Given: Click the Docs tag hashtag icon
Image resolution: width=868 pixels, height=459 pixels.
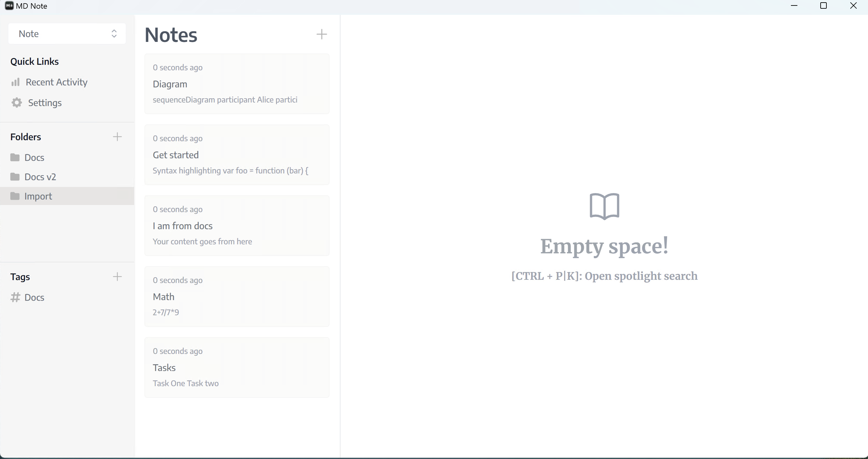Looking at the screenshot, I should click(x=15, y=298).
